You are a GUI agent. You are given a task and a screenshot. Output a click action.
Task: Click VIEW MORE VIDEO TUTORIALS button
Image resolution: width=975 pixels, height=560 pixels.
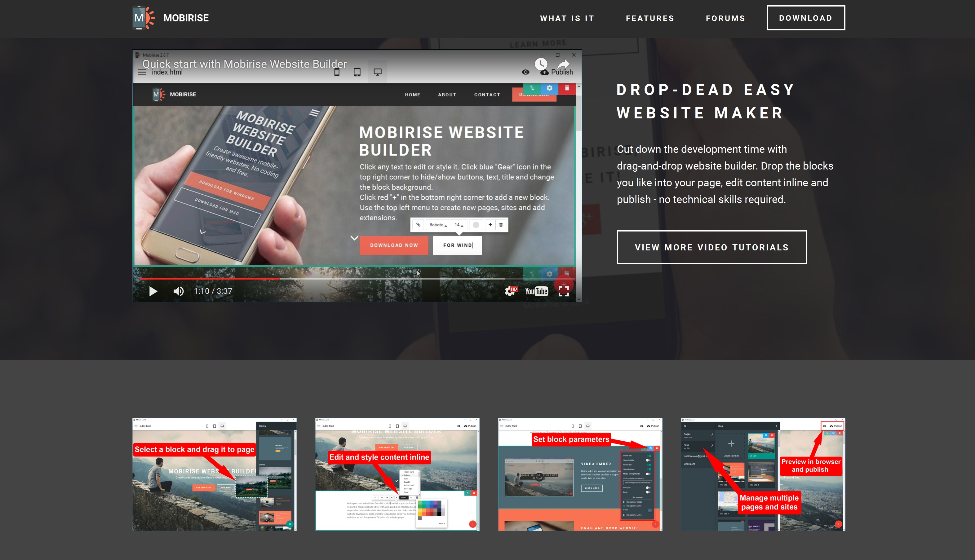click(x=712, y=247)
